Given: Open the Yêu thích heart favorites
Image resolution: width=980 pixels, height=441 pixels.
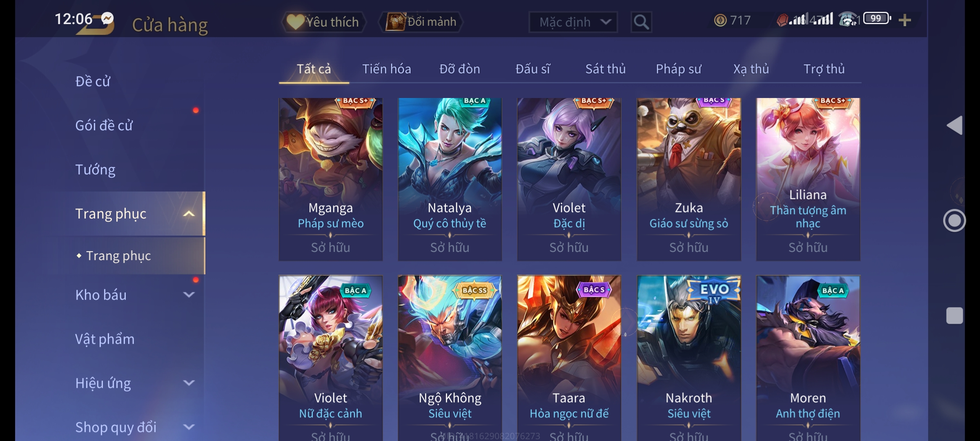Looking at the screenshot, I should coord(323,22).
